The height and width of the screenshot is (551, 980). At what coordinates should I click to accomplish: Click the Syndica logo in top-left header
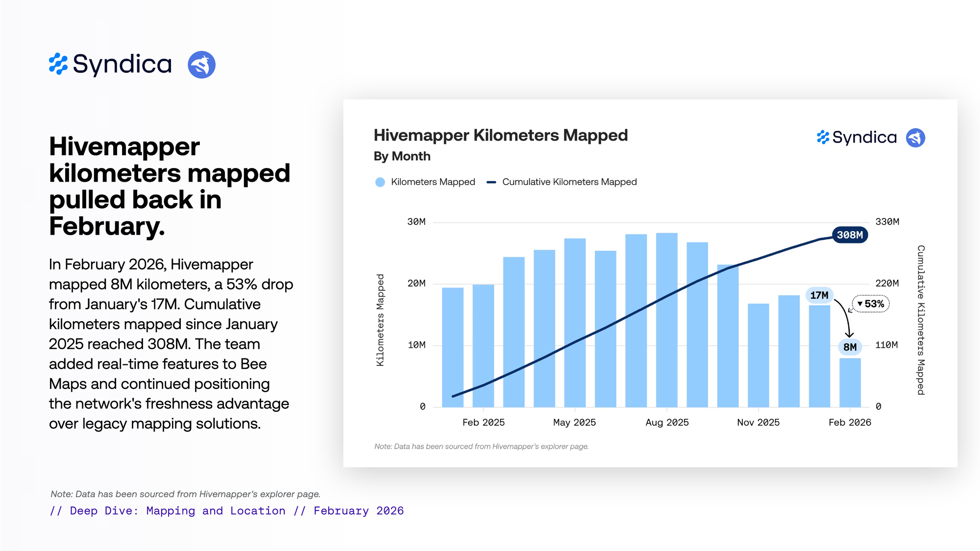(x=110, y=64)
